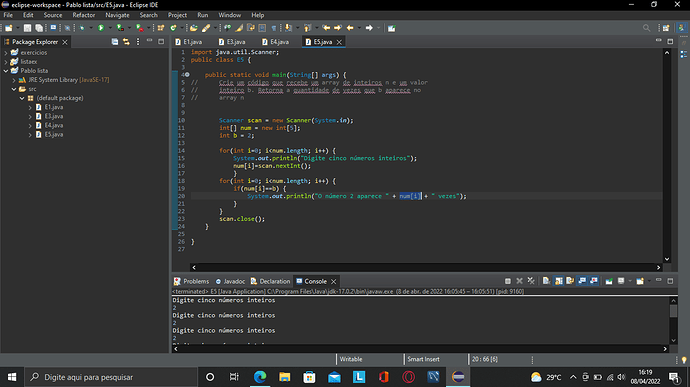
Task: Toggle Show Console When Standard Error Changes
Action: (594, 281)
